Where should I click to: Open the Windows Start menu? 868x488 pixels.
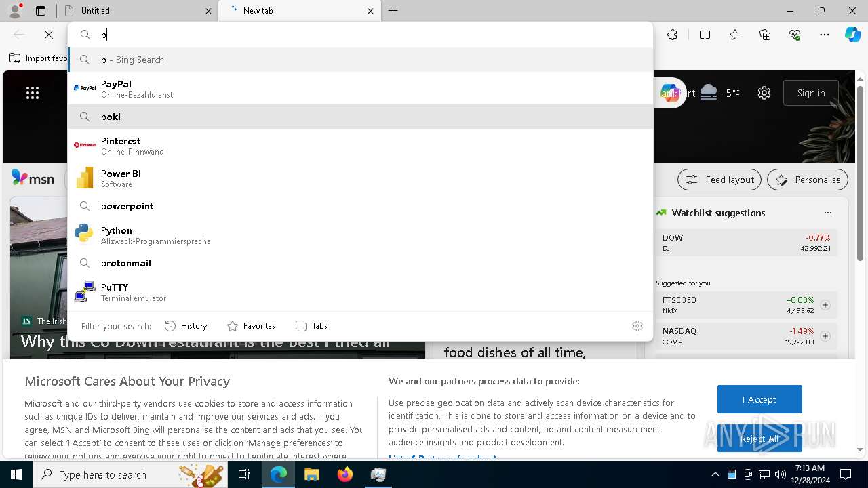tap(16, 474)
